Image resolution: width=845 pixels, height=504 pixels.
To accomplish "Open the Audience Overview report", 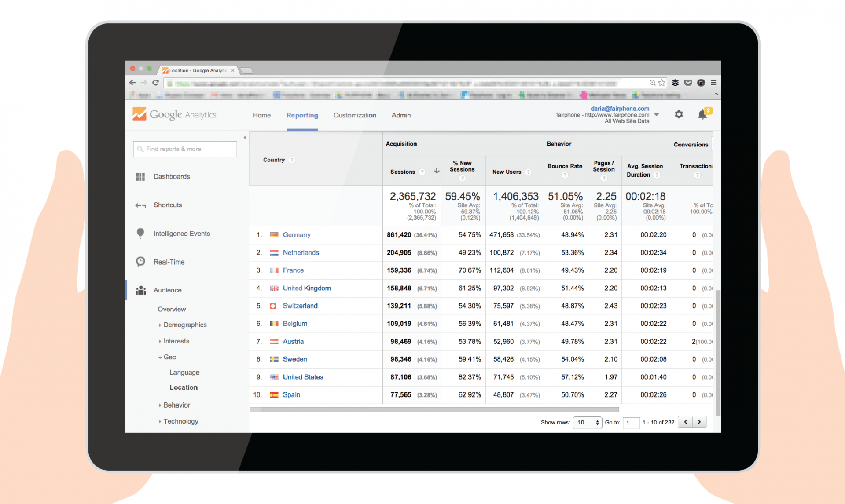I will click(x=172, y=309).
